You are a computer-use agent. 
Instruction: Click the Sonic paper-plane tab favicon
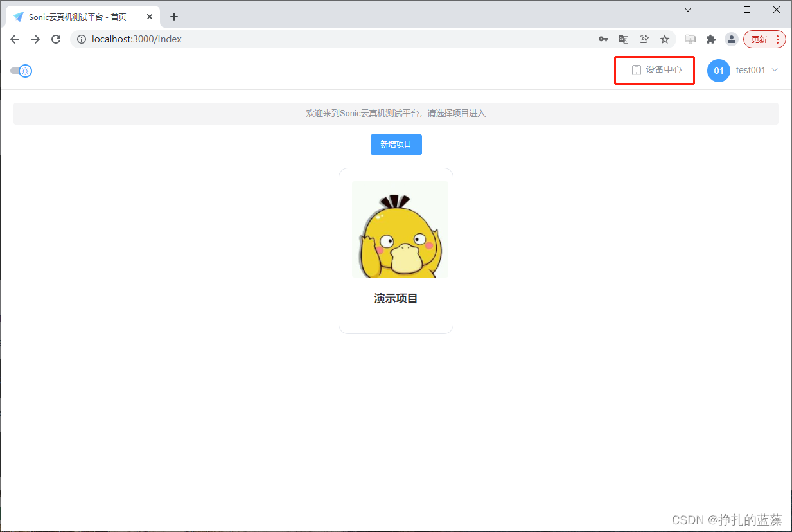pyautogui.click(x=19, y=17)
